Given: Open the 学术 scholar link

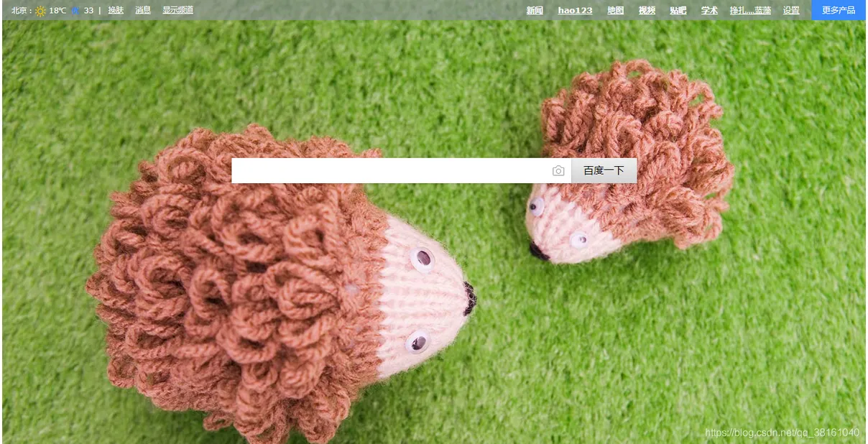Looking at the screenshot, I should [x=709, y=11].
